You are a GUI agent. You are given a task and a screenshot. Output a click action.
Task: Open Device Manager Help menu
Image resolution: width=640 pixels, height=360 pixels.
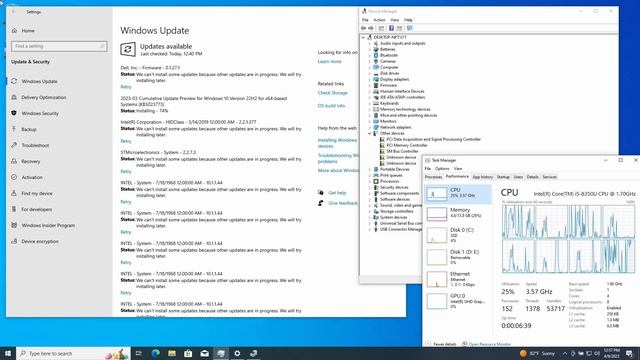tap(408, 20)
